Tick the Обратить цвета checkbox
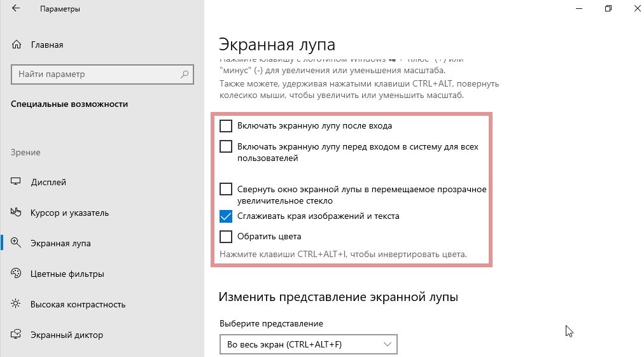Viewport: 644px width, 357px height. click(x=226, y=237)
